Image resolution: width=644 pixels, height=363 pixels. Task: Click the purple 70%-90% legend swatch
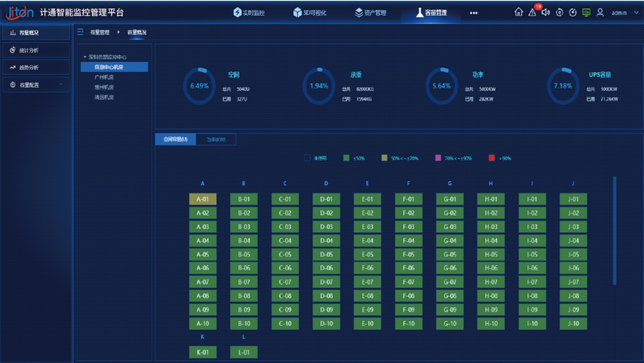point(438,158)
